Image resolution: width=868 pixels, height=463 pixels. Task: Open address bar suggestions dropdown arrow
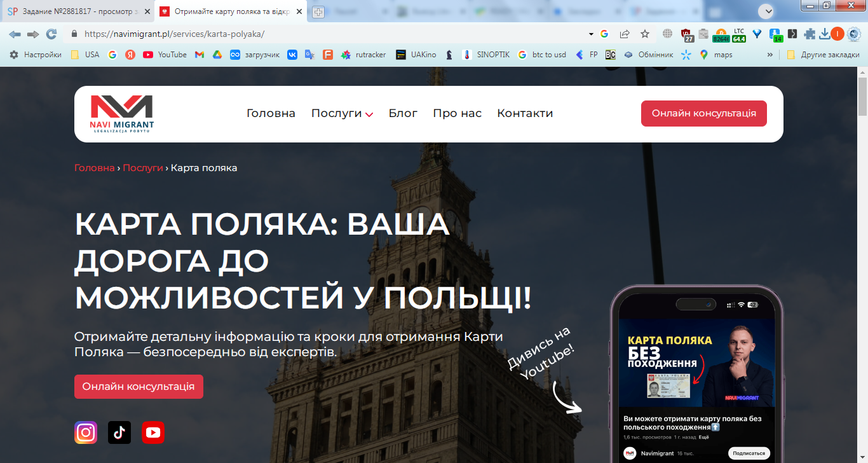coord(591,34)
